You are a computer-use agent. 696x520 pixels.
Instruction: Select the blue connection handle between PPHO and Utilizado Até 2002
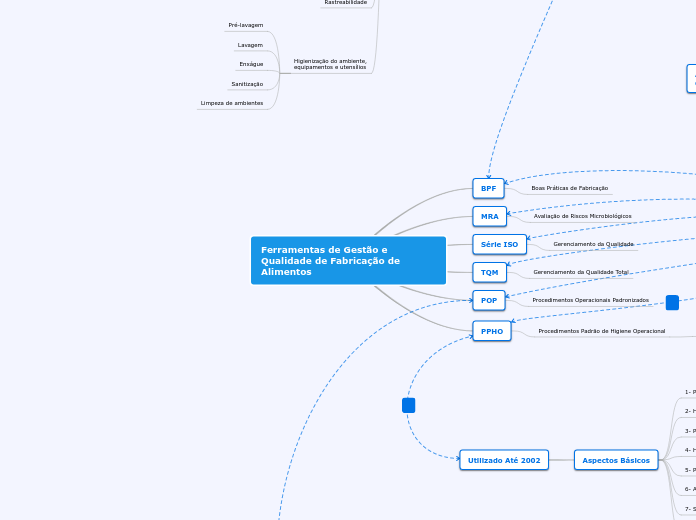pyautogui.click(x=408, y=405)
